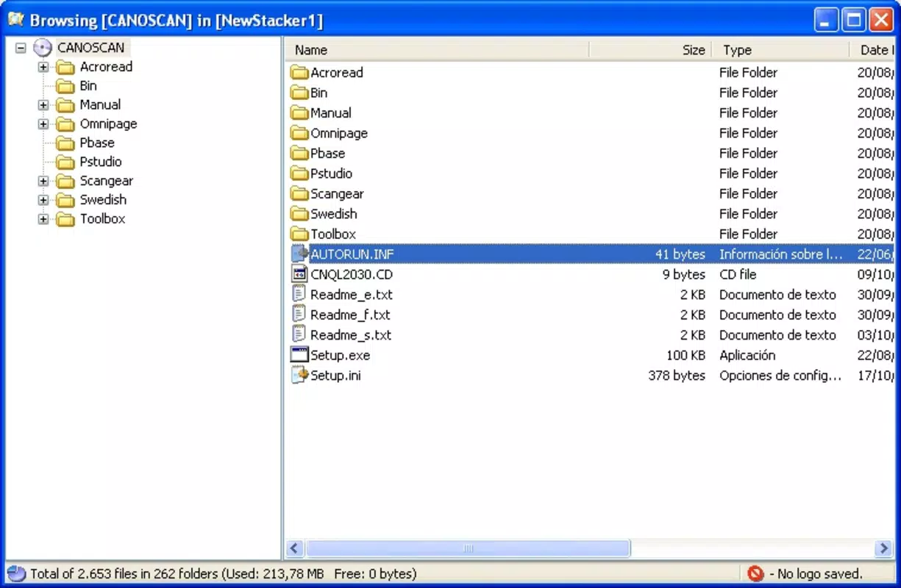Click the Manual folder icon in file list
The height and width of the screenshot is (588, 901).
pyautogui.click(x=299, y=112)
